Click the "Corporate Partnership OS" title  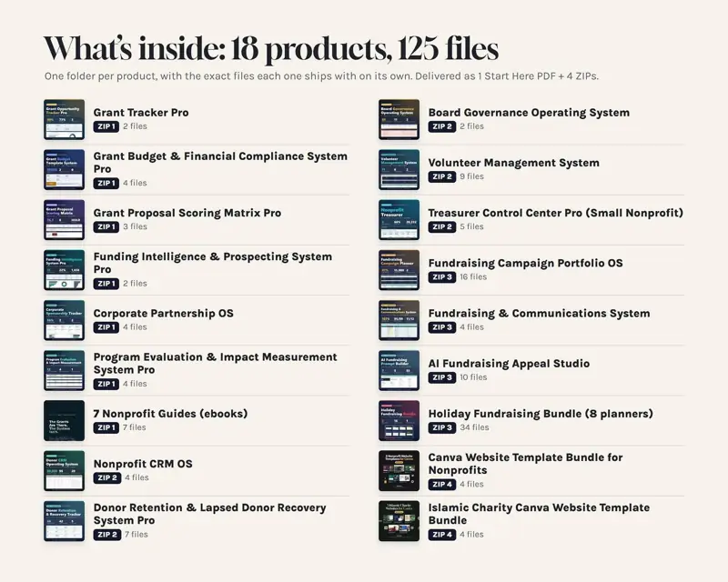(x=164, y=313)
